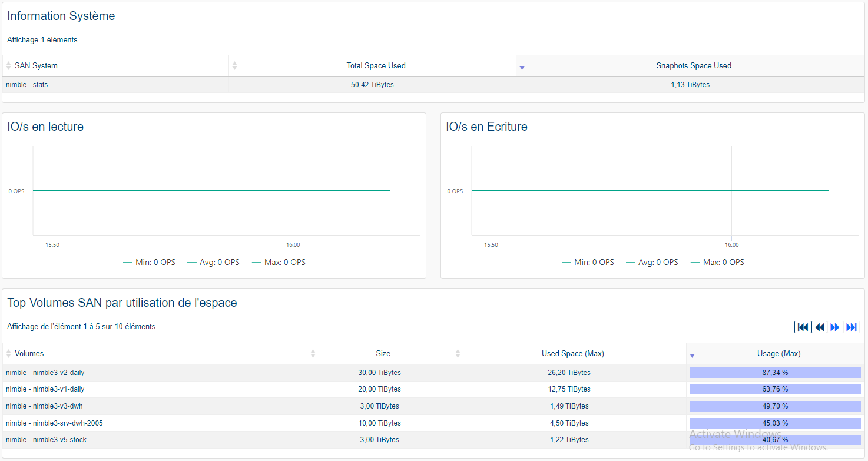868x461 pixels.
Task: Go to the next page of volumes
Action: point(835,327)
